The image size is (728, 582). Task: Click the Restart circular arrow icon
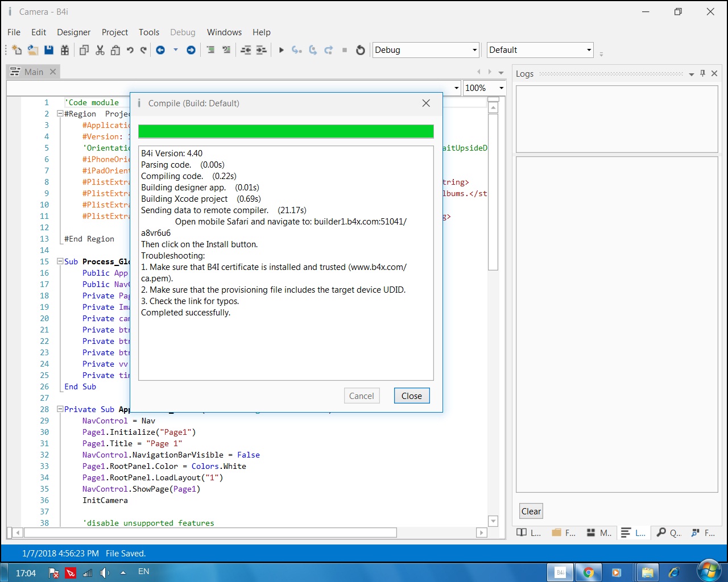pyautogui.click(x=360, y=50)
